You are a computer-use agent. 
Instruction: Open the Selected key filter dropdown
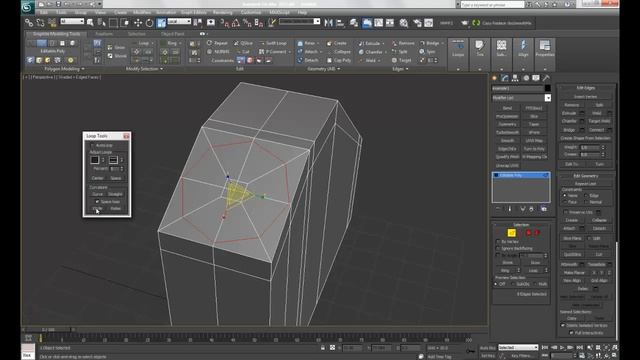click(x=518, y=347)
